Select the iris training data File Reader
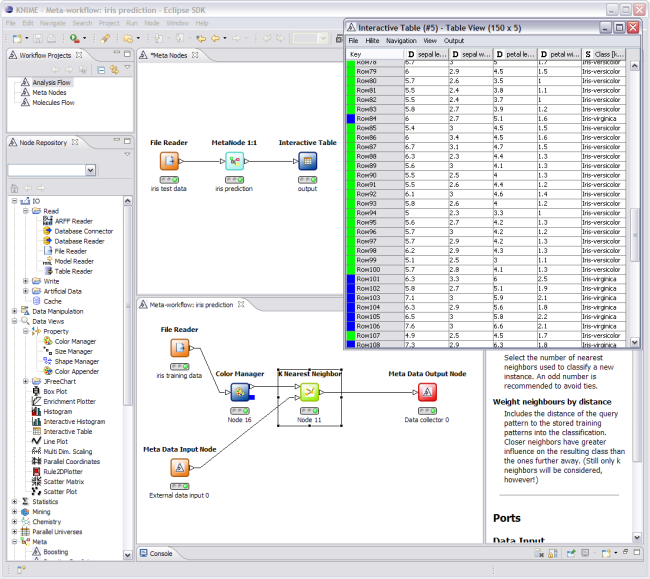The height and width of the screenshot is (579, 650). [179, 348]
